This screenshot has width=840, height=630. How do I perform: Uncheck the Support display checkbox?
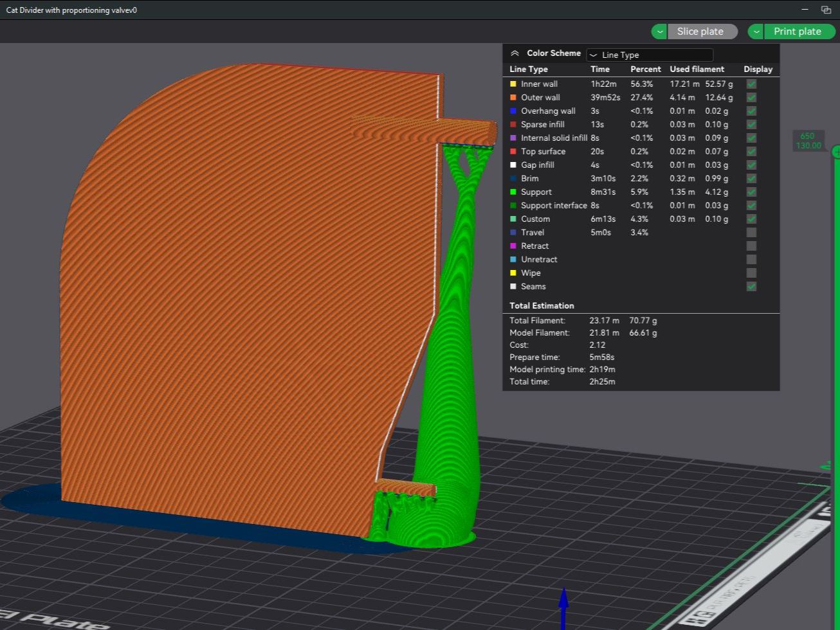coord(751,192)
